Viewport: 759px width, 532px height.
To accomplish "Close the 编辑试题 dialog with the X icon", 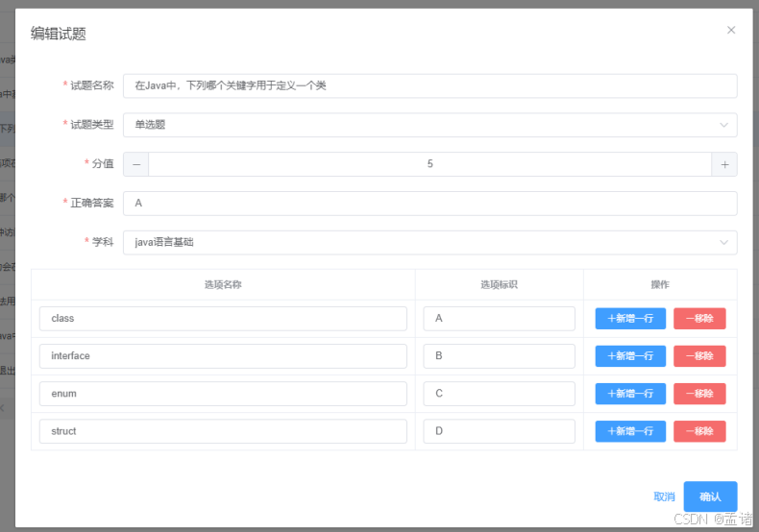I will point(731,30).
